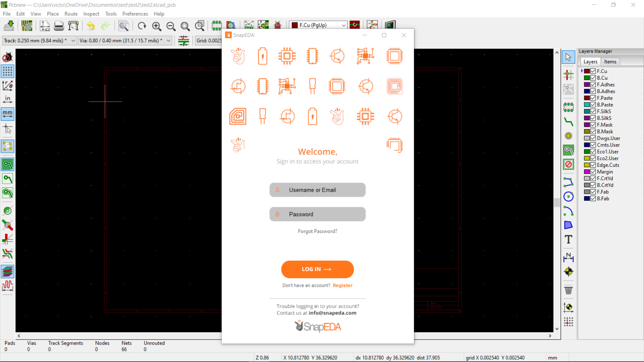
Task: Click the Zoom out magnifier icon
Action: [171, 25]
